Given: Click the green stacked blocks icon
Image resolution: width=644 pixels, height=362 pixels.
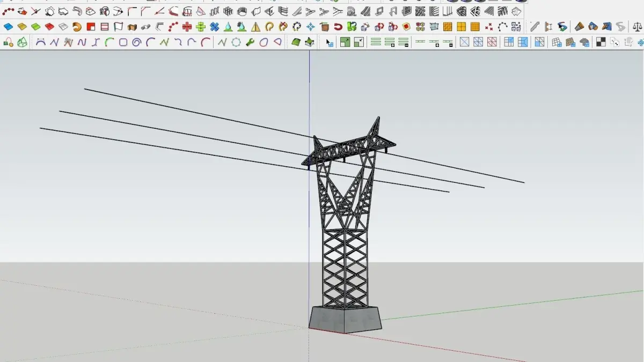Looking at the screenshot, I should pos(352,26).
